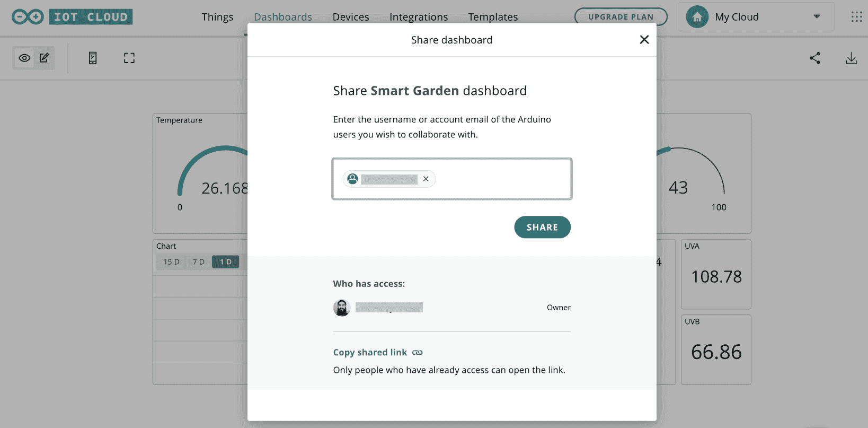
Task: Open the mobile layout preview icon
Action: pos(93,58)
